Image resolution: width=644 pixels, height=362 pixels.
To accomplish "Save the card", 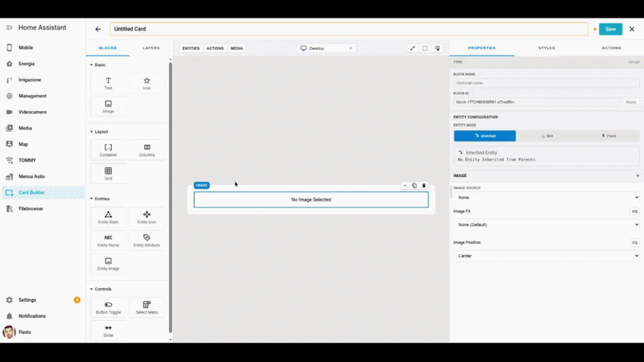I will pyautogui.click(x=610, y=29).
